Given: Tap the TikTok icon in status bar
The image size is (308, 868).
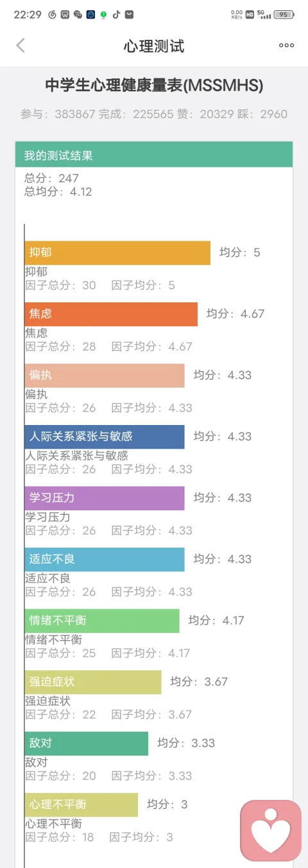Looking at the screenshot, I should [x=116, y=14].
